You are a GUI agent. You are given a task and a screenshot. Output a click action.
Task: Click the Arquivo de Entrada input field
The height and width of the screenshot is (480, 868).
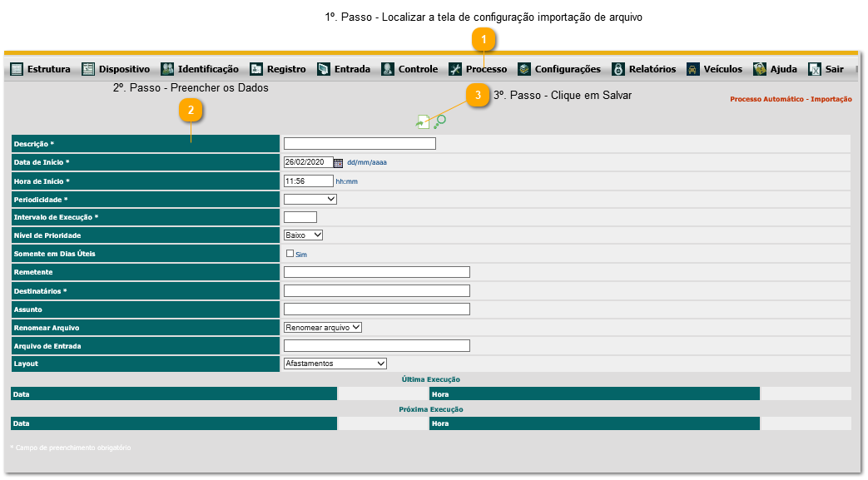376,346
